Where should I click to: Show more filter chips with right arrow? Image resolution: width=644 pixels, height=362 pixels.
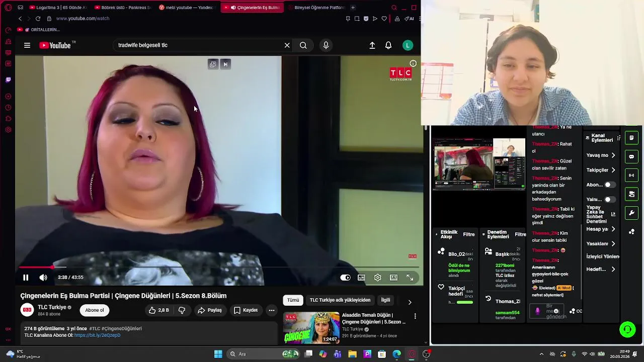pyautogui.click(x=410, y=302)
